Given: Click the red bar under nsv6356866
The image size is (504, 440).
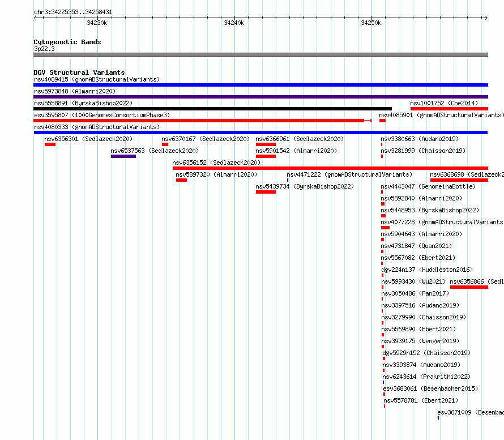Looking at the screenshot, I should click(x=469, y=287).
